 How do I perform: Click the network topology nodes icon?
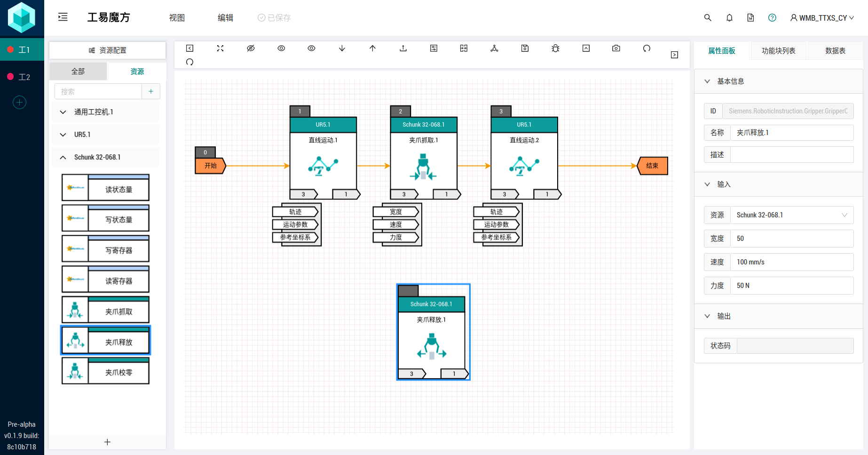(x=494, y=48)
